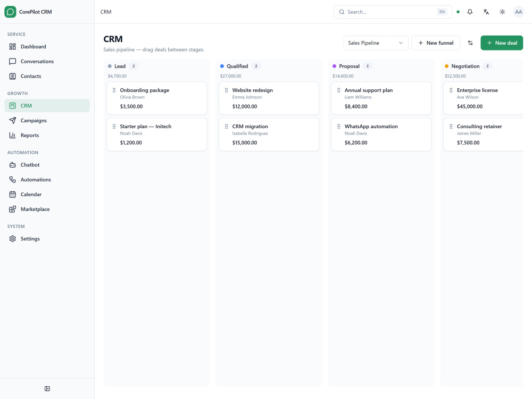Screen dimensions: 532x399
Task: Open the Automations workflow icon
Action: tap(13, 179)
